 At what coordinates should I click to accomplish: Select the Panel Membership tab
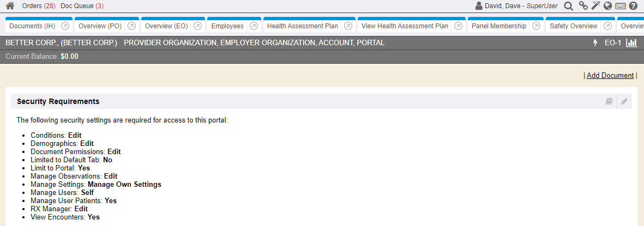point(499,26)
